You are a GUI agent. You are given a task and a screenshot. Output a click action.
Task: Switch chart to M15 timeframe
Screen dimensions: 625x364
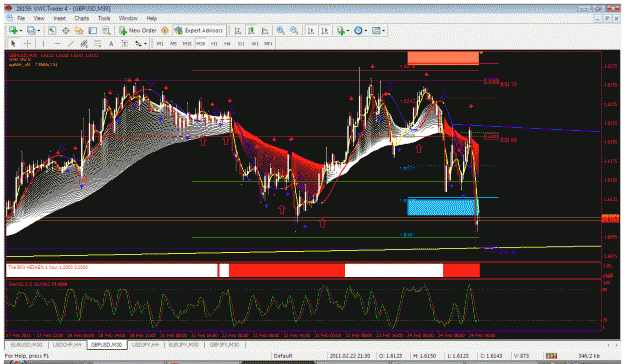click(187, 43)
